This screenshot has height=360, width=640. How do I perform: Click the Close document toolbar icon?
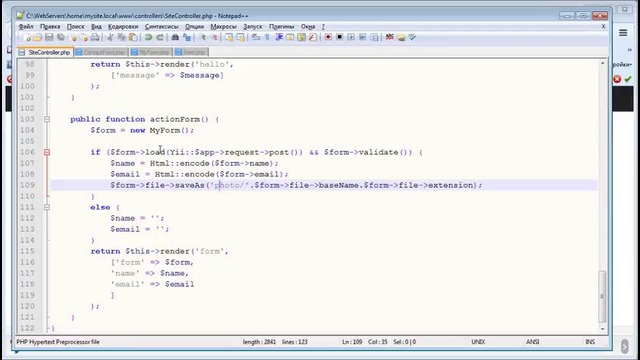point(73,38)
